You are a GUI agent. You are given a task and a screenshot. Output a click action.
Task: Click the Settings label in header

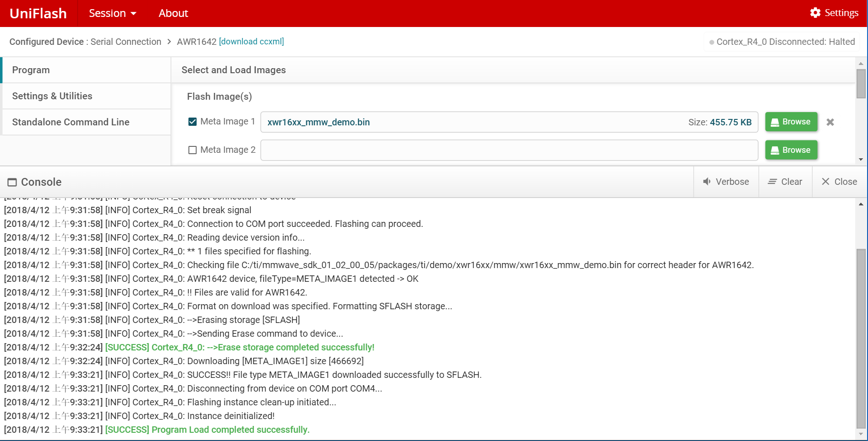click(x=841, y=13)
